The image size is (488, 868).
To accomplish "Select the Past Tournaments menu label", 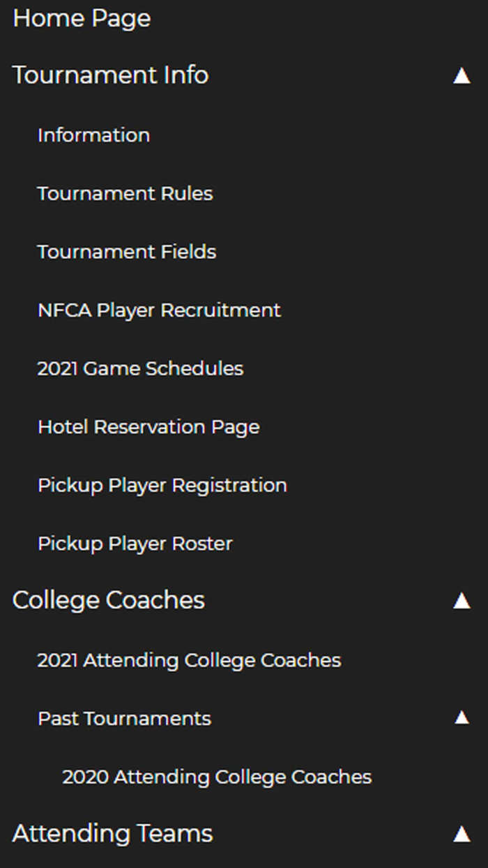I will [124, 719].
